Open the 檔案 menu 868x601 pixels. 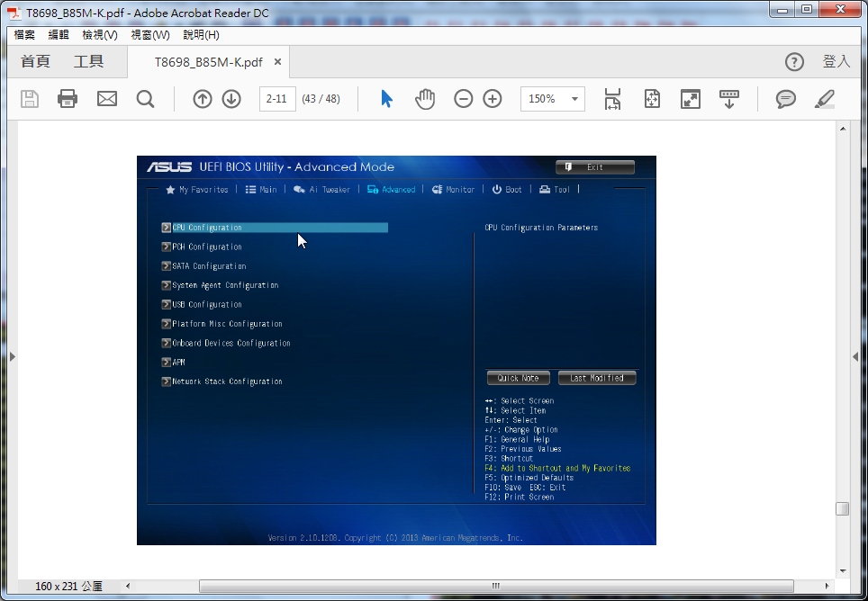point(24,35)
